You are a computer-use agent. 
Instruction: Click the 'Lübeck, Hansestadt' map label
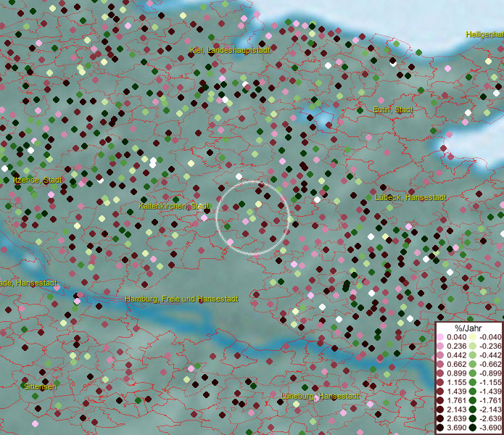[x=410, y=197]
